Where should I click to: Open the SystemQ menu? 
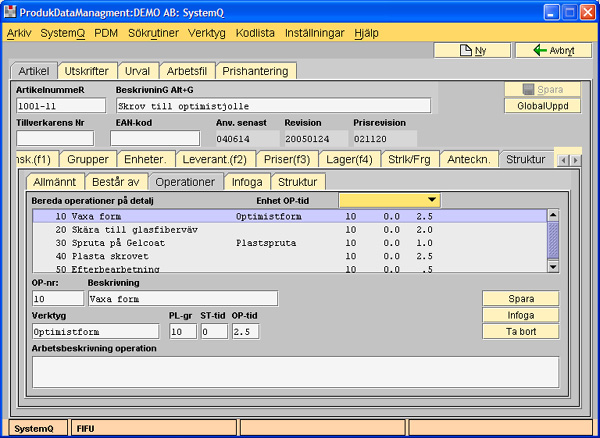63,33
